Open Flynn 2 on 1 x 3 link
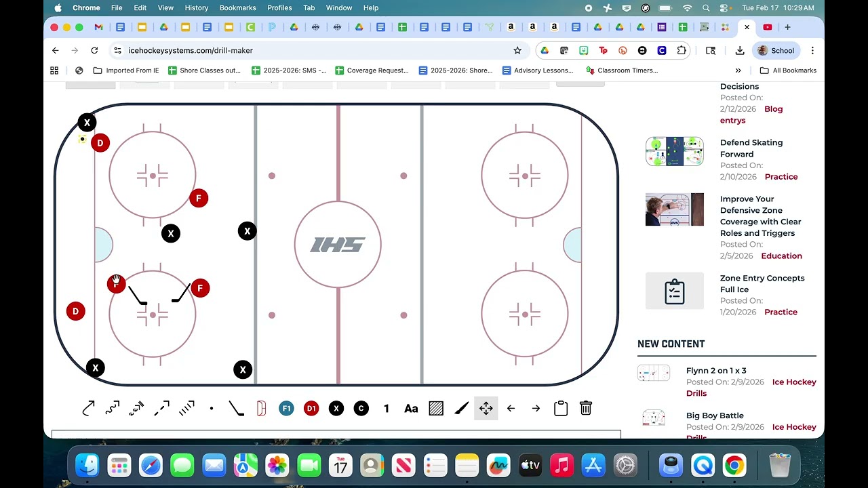The height and width of the screenshot is (488, 868). [716, 371]
